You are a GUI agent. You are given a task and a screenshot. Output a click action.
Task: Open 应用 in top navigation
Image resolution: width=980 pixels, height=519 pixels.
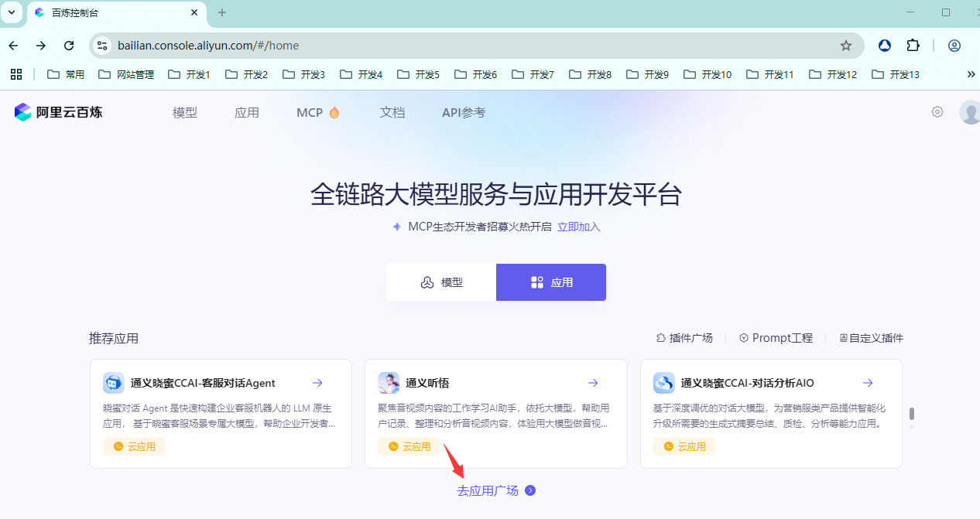pos(247,112)
